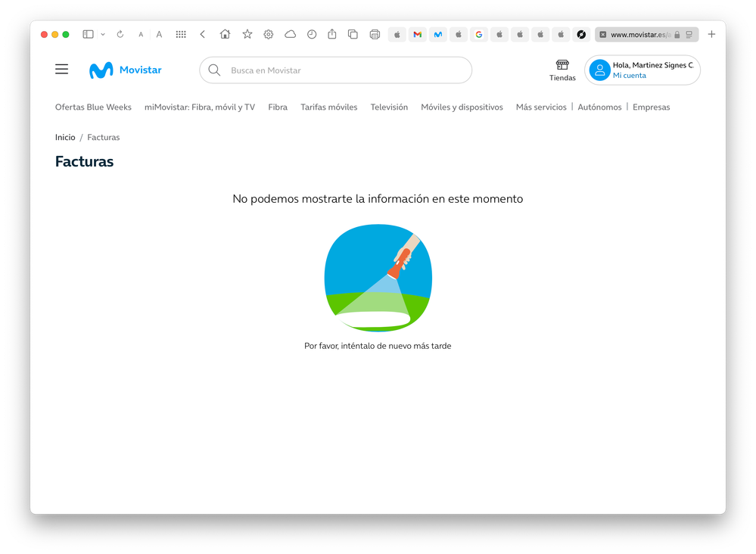Expand the sidebar dropdown chevron
Viewport: 756px width, 554px height.
point(103,34)
